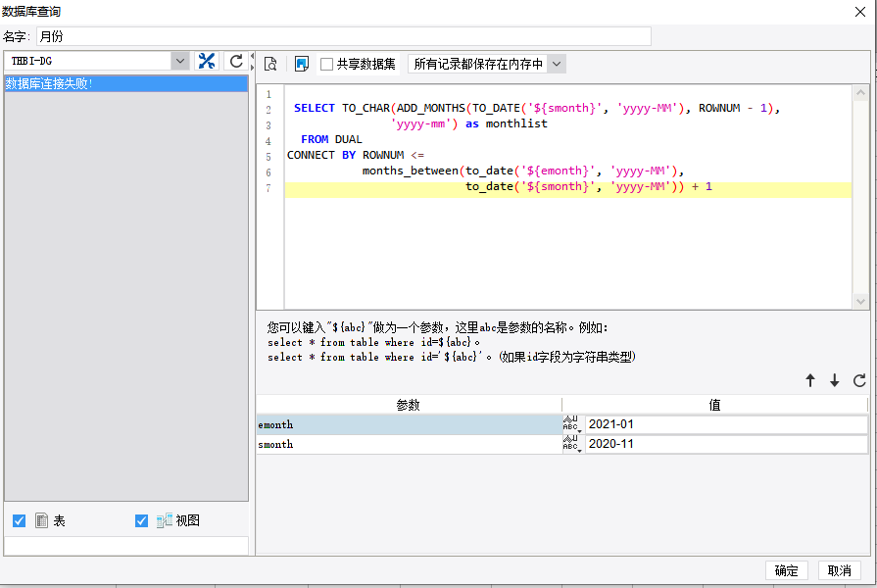The width and height of the screenshot is (877, 588).
Task: Move the parameter down with the arrow
Action: [x=835, y=380]
